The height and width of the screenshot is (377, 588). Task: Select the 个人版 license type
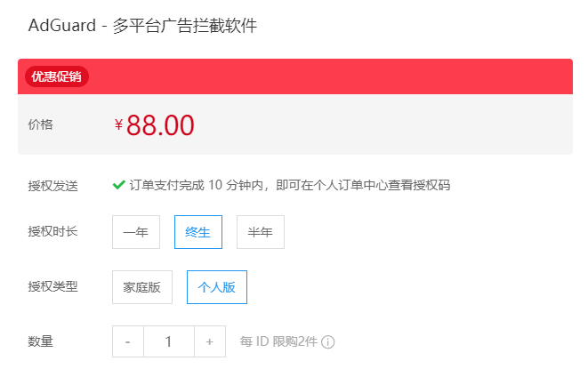point(217,287)
